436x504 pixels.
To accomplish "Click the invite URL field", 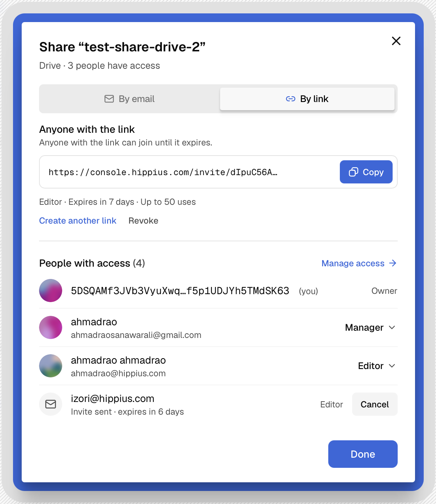I will [x=218, y=172].
